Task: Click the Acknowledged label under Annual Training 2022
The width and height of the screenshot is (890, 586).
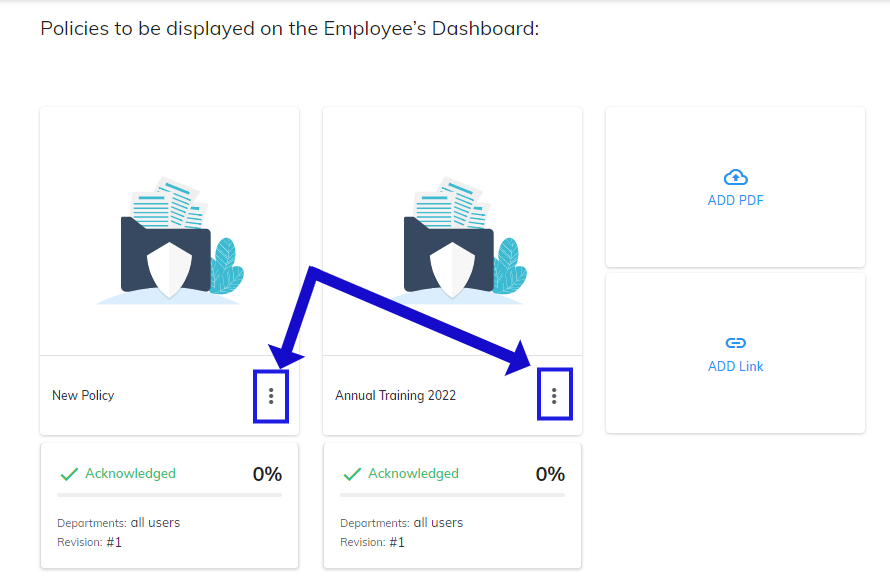Action: coord(413,474)
